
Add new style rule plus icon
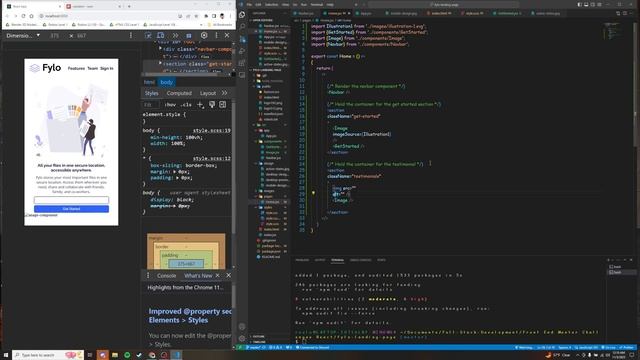200,105
